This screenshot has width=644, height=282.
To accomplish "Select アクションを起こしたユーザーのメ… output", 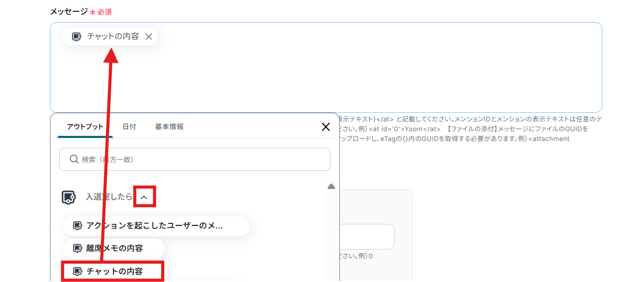I will coord(156,225).
